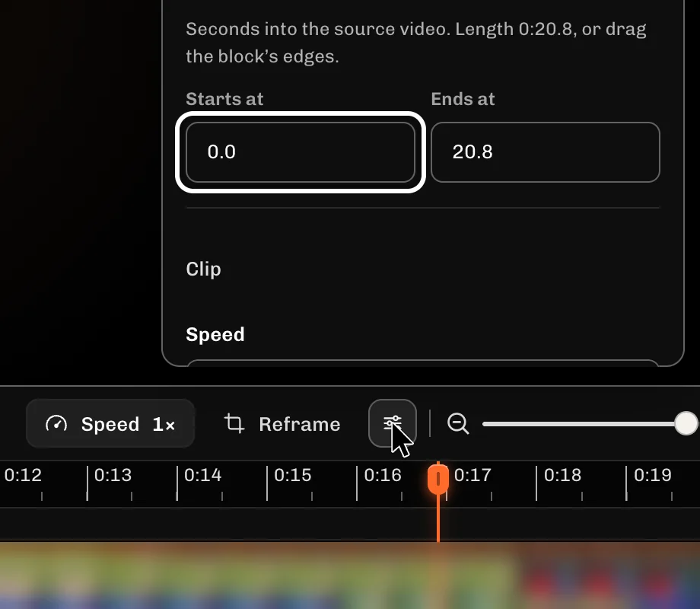Click the 0:14 mark on timeline ruler

coord(202,475)
